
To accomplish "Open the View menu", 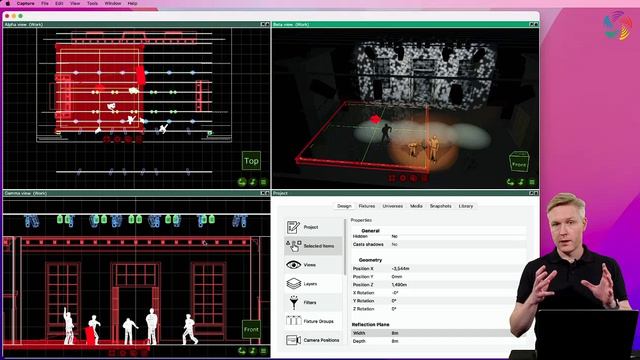I will click(75, 3).
